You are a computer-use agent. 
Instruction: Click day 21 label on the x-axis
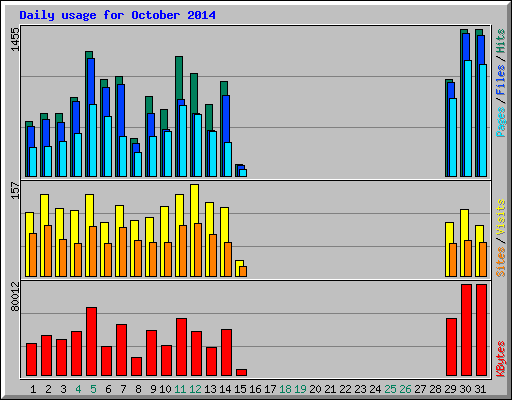click(x=330, y=389)
